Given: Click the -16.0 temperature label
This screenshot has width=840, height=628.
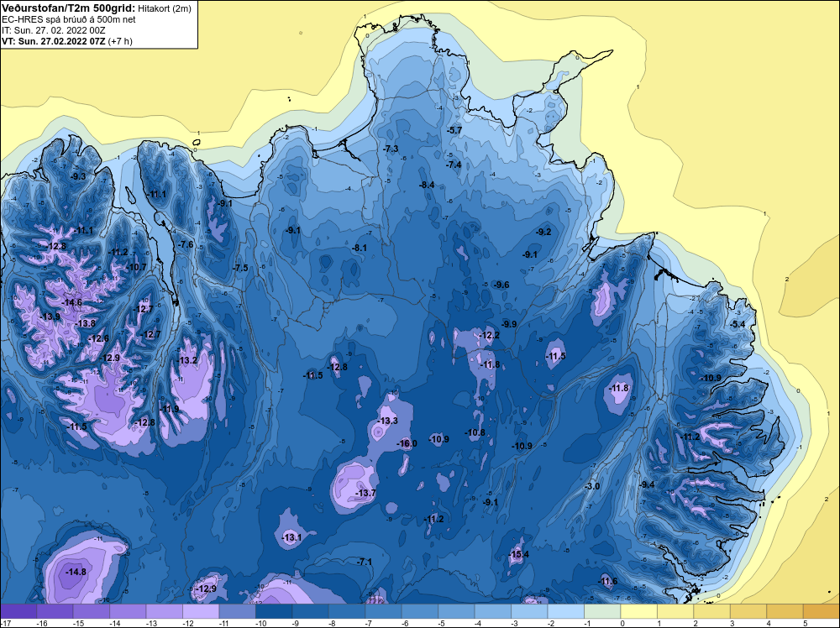Looking at the screenshot, I should [x=407, y=443].
